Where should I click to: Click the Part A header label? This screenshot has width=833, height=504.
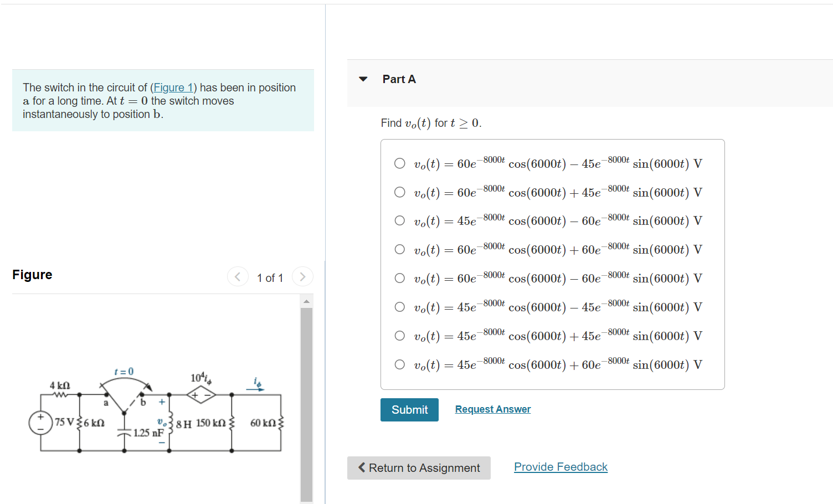pyautogui.click(x=399, y=79)
